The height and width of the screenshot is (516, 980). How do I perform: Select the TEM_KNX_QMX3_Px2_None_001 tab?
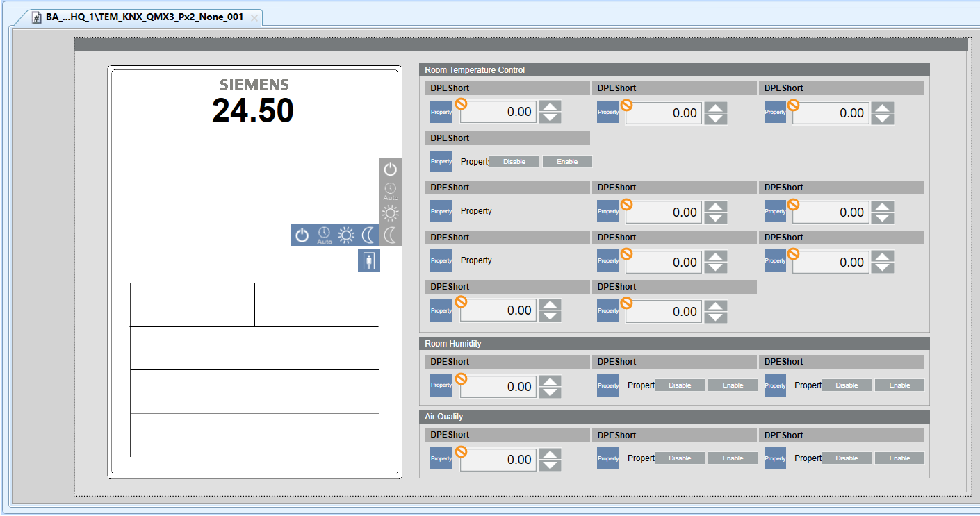coord(144,17)
